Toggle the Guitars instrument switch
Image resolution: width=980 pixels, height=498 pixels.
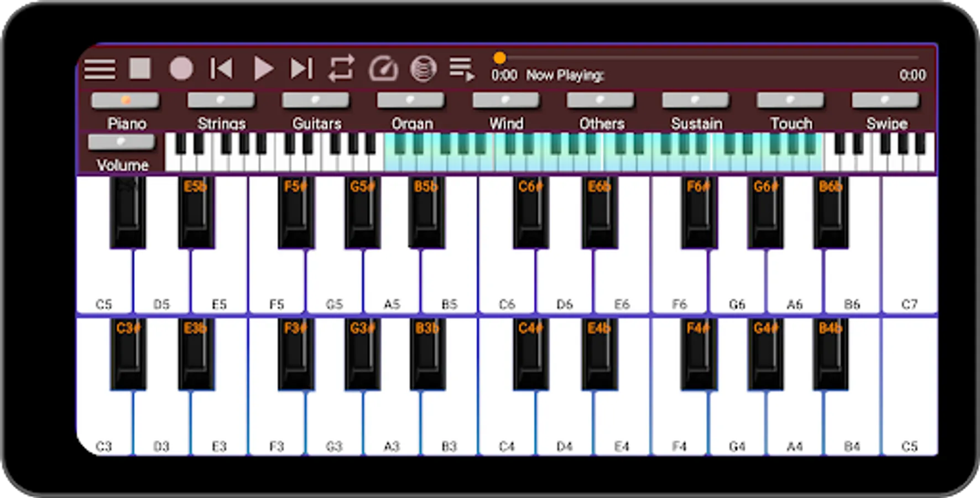click(316, 100)
